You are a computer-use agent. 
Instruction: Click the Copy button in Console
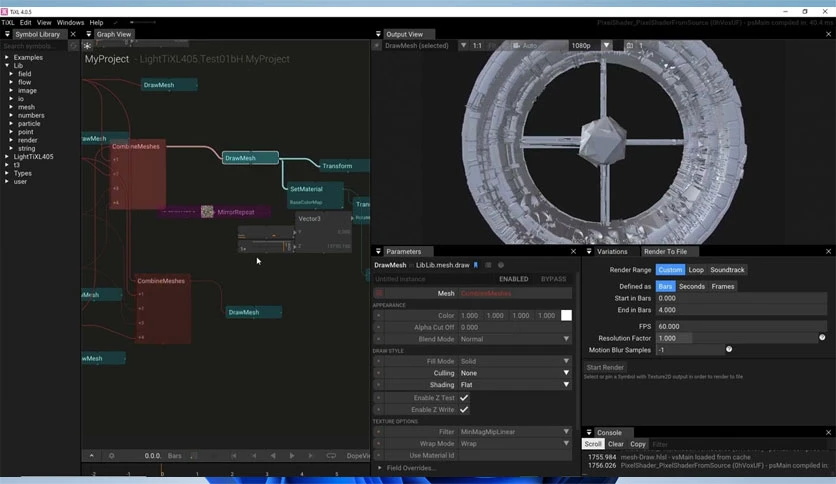(638, 444)
